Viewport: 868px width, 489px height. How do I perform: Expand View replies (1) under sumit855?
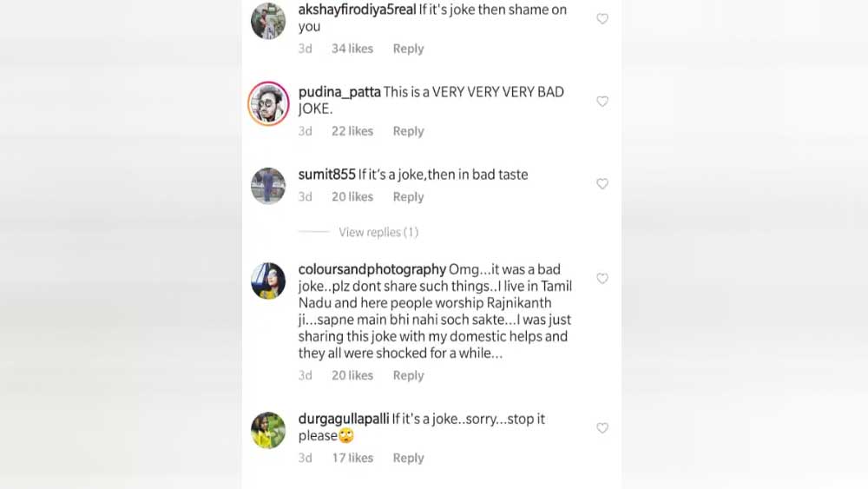coord(378,232)
